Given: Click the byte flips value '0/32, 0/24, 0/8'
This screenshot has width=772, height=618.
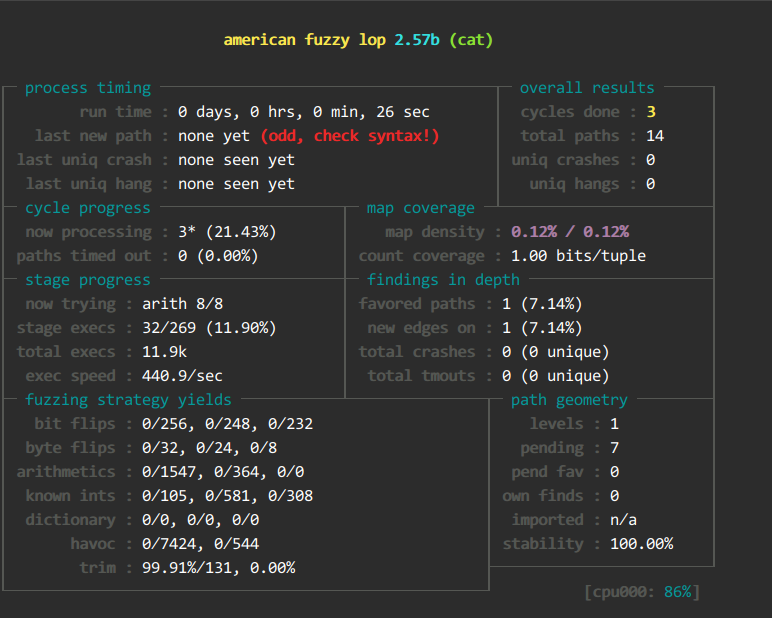Looking at the screenshot, I should tap(209, 448).
